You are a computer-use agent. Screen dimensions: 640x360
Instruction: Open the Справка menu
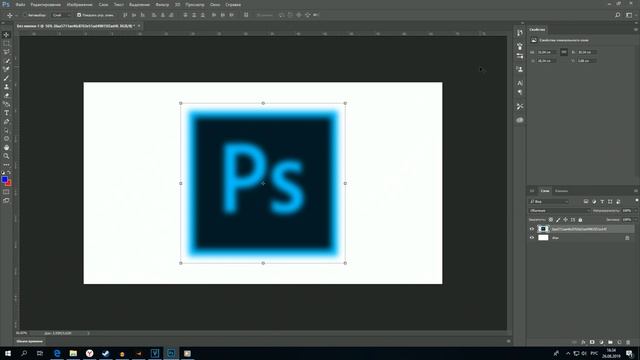click(x=233, y=4)
